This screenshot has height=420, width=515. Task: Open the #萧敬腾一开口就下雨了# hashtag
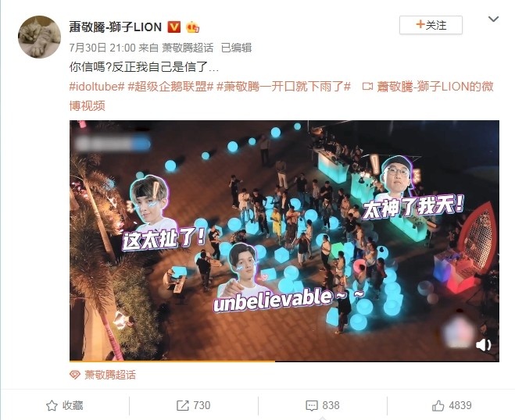coord(284,87)
